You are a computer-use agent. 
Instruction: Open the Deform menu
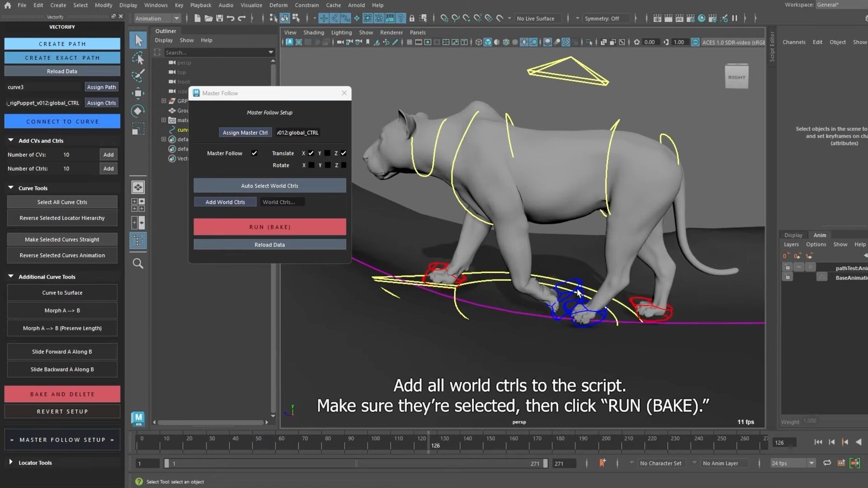click(x=278, y=5)
